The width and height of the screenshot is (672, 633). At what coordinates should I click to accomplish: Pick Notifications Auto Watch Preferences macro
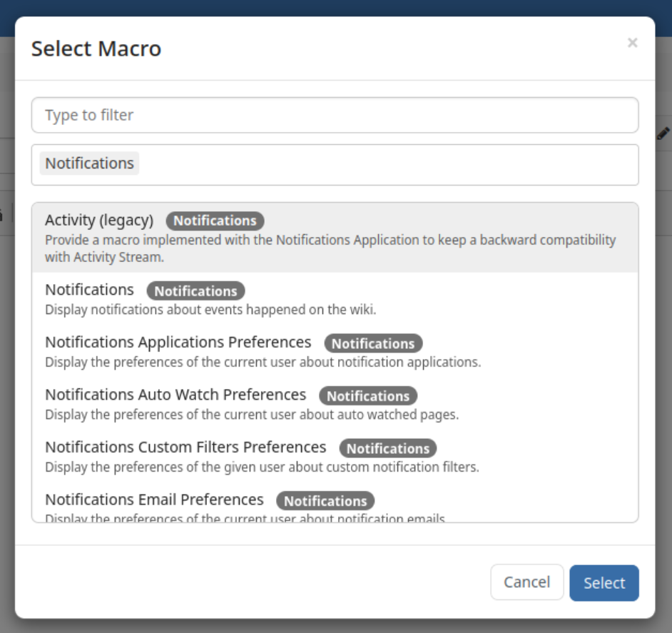point(335,404)
